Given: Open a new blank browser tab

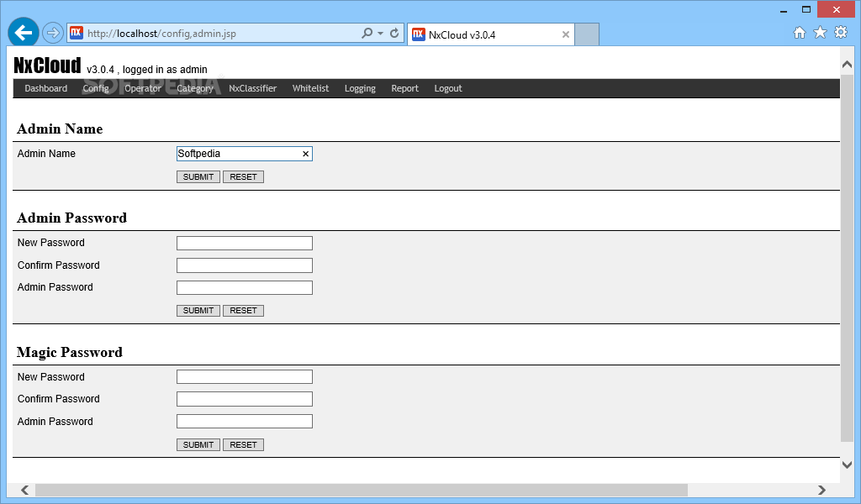Looking at the screenshot, I should pyautogui.click(x=587, y=34).
